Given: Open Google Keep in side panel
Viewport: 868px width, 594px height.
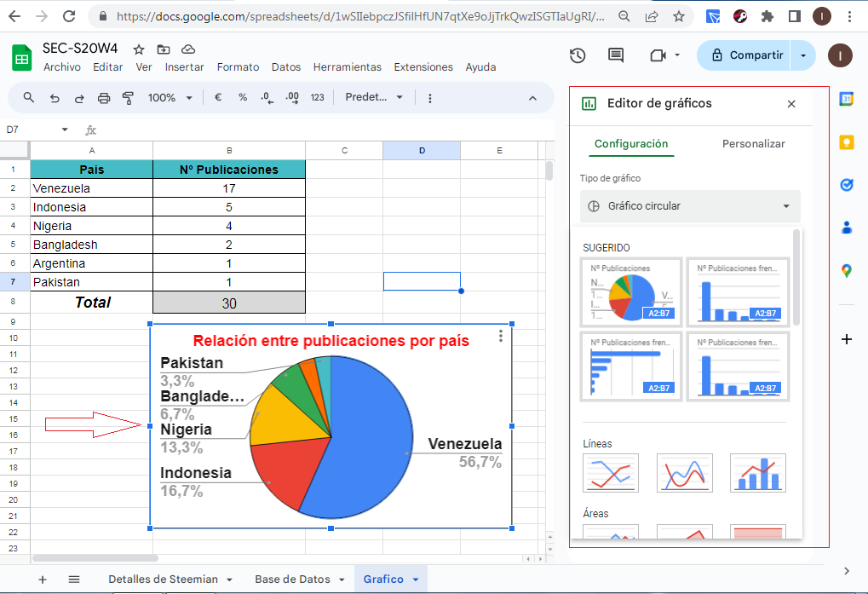Looking at the screenshot, I should [847, 142].
